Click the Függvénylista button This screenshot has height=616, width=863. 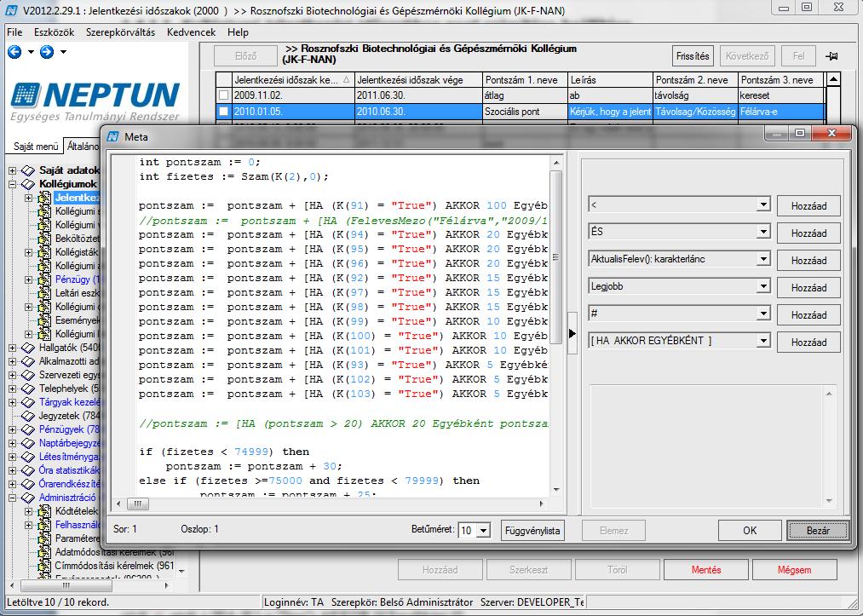coord(532,531)
